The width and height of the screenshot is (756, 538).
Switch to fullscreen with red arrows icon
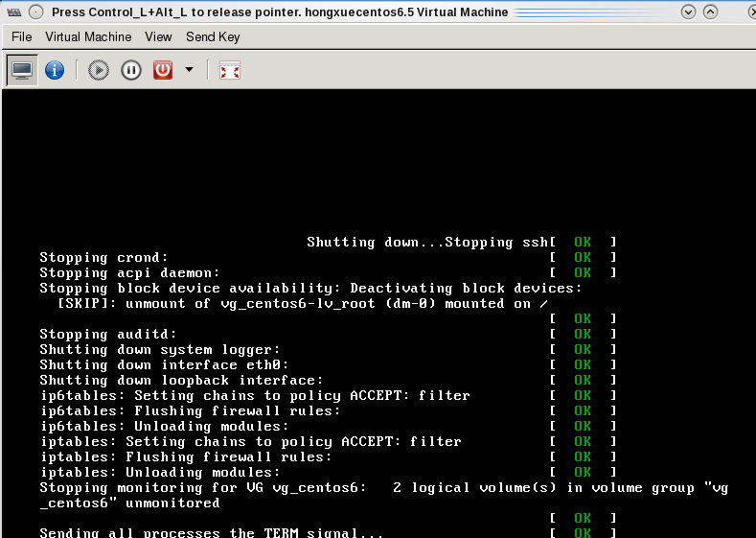[x=229, y=70]
